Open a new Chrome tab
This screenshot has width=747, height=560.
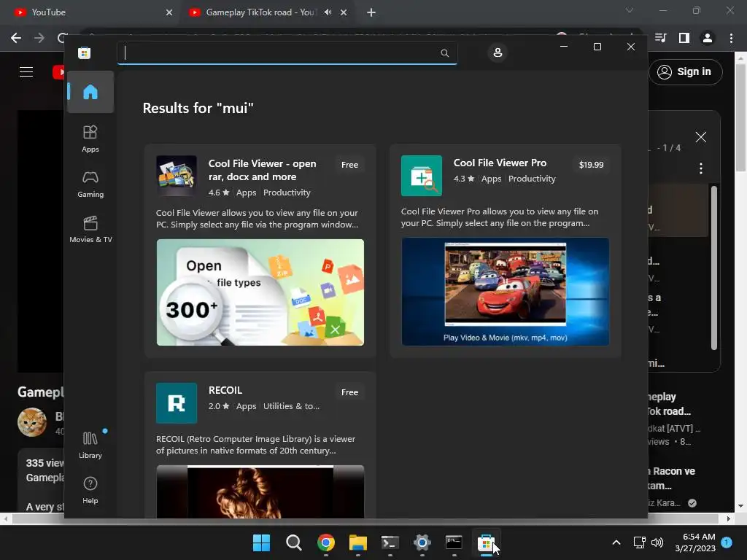pyautogui.click(x=371, y=12)
